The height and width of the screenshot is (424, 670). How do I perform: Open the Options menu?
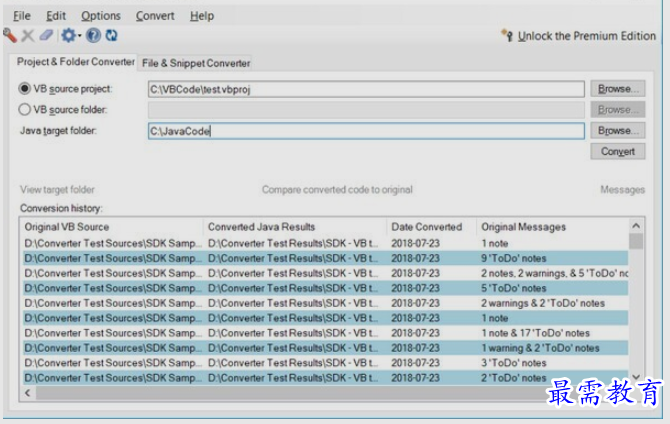101,16
